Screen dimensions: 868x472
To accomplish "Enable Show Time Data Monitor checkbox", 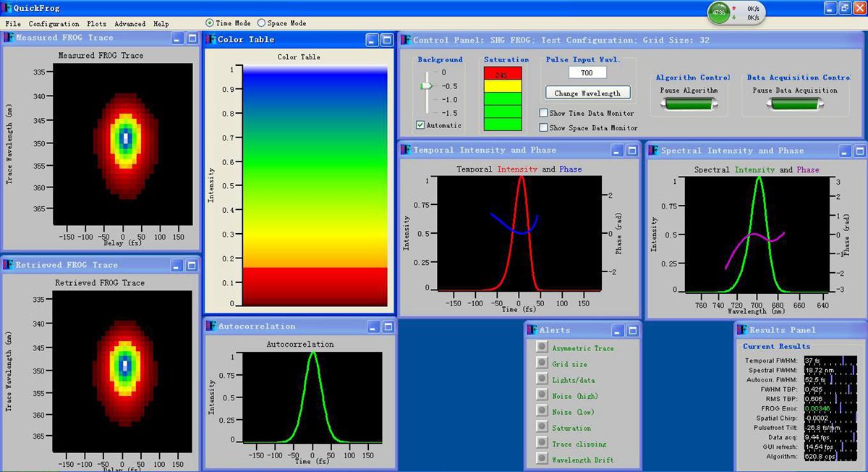I will (x=543, y=113).
